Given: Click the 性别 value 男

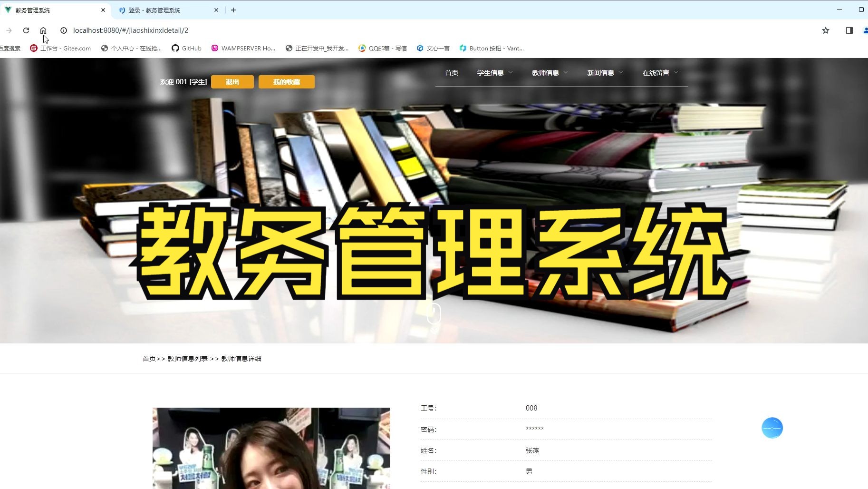Looking at the screenshot, I should click(x=529, y=471).
